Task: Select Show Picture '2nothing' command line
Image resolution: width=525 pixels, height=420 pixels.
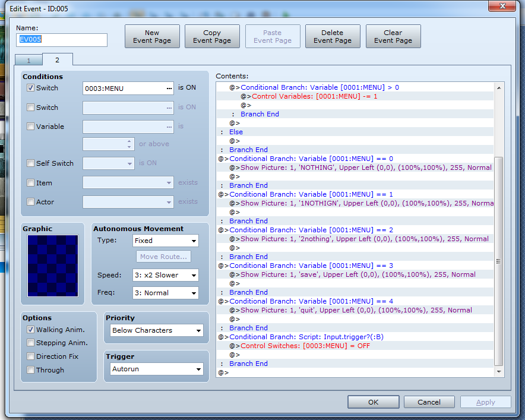Action: 355,239
